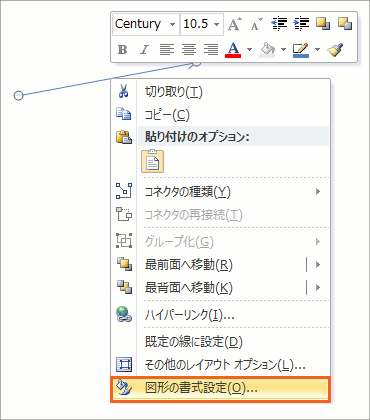
Task: Click the Decrease Indent icon
Action: pyautogui.click(x=279, y=24)
